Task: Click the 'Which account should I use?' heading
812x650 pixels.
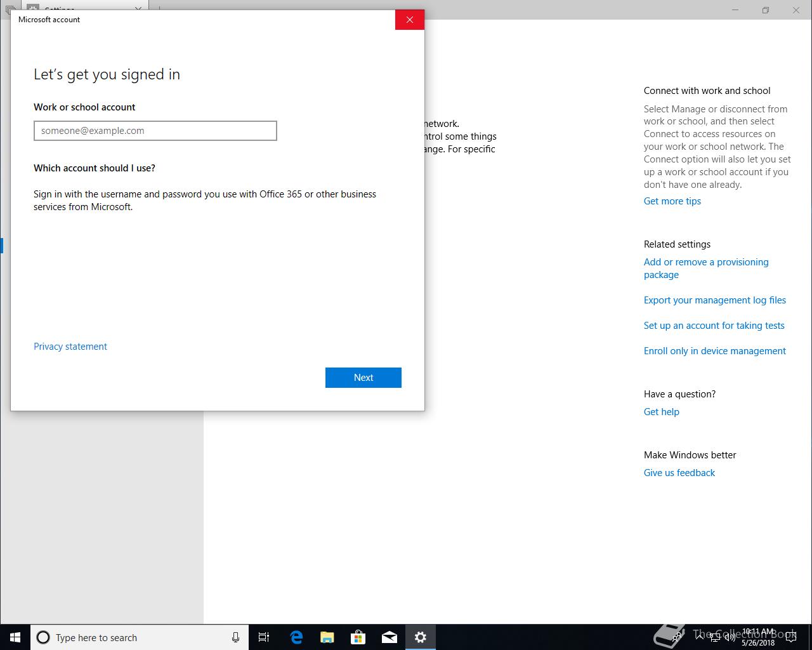Action: [95, 168]
